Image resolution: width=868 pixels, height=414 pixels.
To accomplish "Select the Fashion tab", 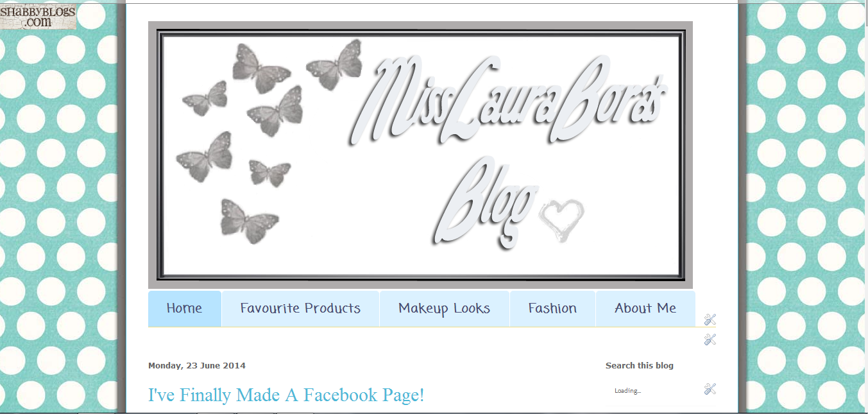I will tap(553, 309).
